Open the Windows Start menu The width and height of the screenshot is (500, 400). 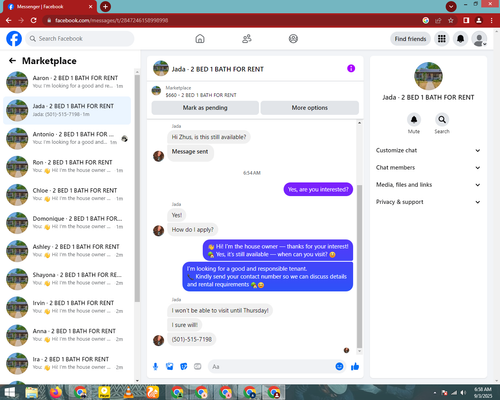click(9, 392)
